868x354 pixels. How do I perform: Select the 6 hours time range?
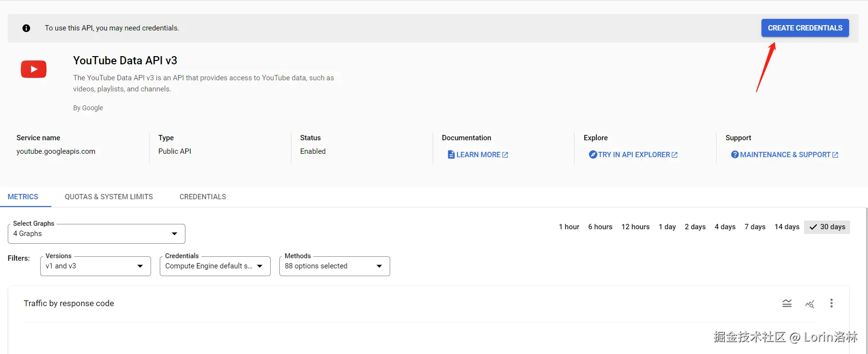(600, 227)
